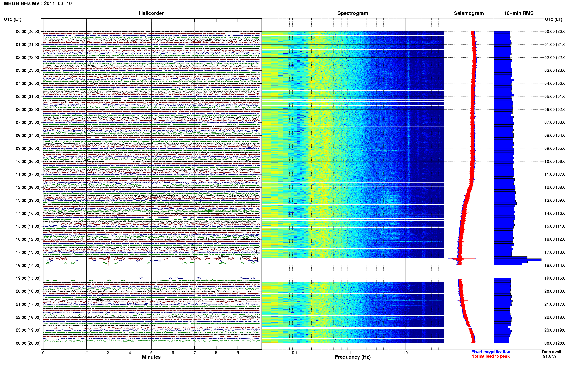Click the '91.6 %' data availability value
This screenshot has height=368, width=588.
coord(549,356)
